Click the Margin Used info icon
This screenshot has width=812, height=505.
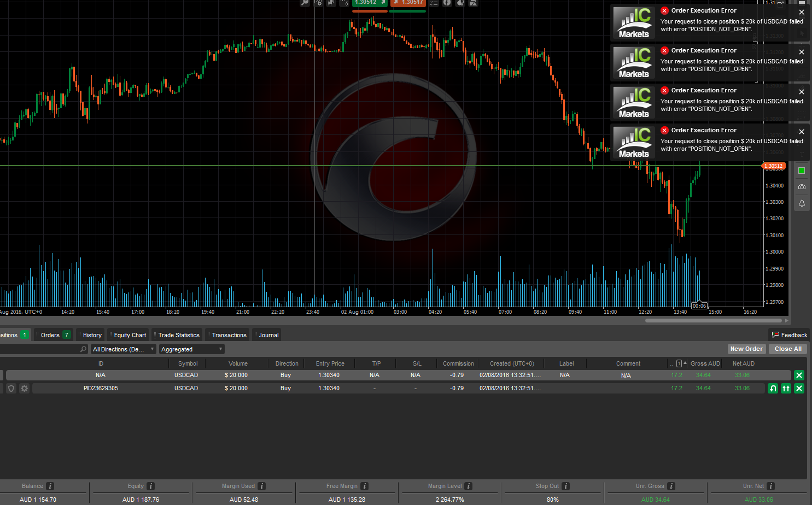262,486
